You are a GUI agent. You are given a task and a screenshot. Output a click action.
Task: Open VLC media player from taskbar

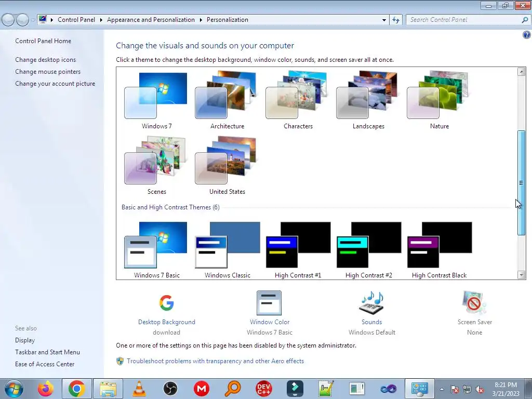pyautogui.click(x=139, y=389)
